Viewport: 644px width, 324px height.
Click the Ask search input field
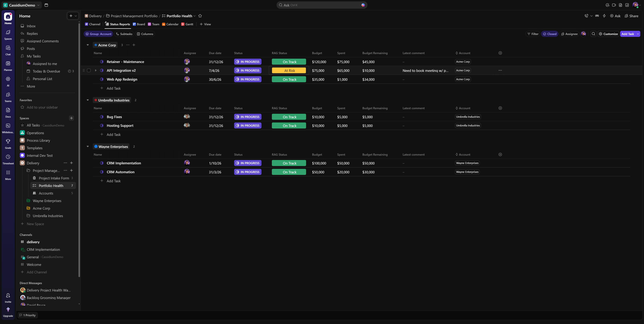(x=322, y=5)
